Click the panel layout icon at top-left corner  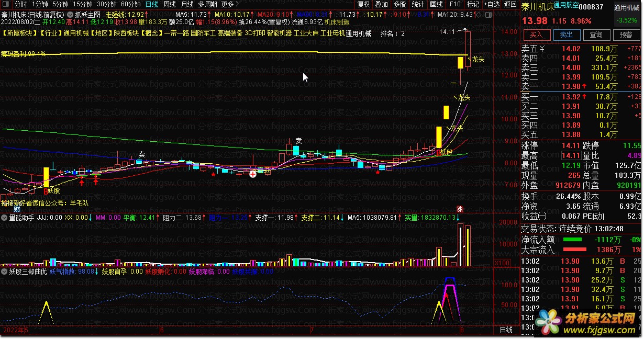[x=6, y=4]
